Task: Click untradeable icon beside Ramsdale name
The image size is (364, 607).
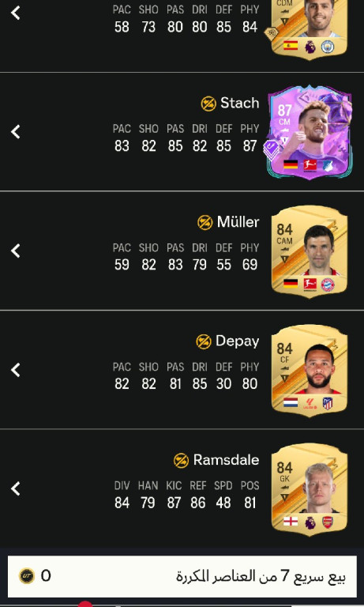Action: point(181,461)
